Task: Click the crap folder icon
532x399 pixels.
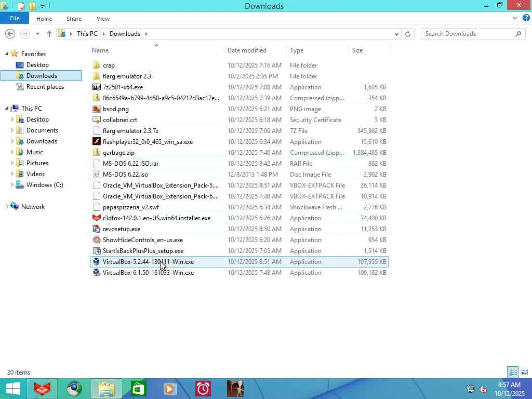Action: pyautogui.click(x=96, y=65)
